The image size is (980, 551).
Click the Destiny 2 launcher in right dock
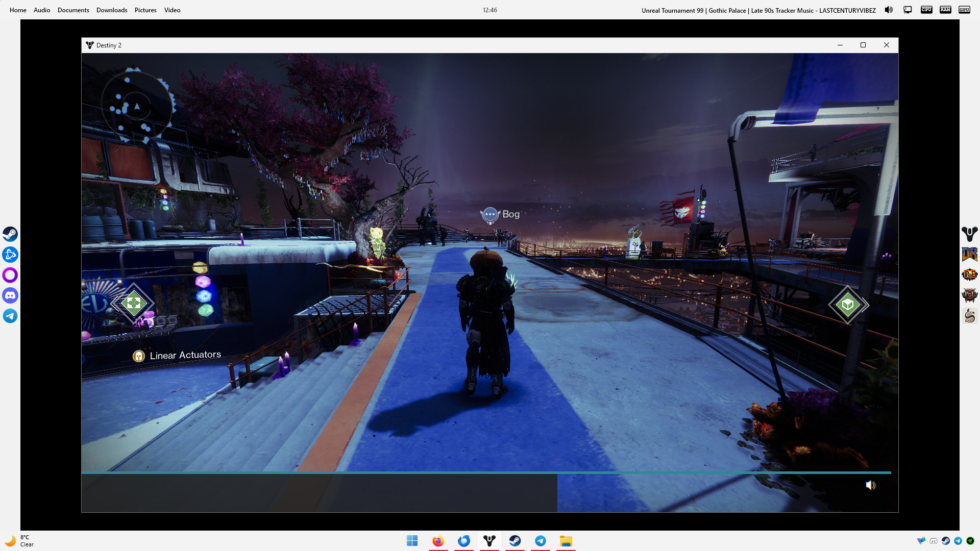pyautogui.click(x=969, y=234)
